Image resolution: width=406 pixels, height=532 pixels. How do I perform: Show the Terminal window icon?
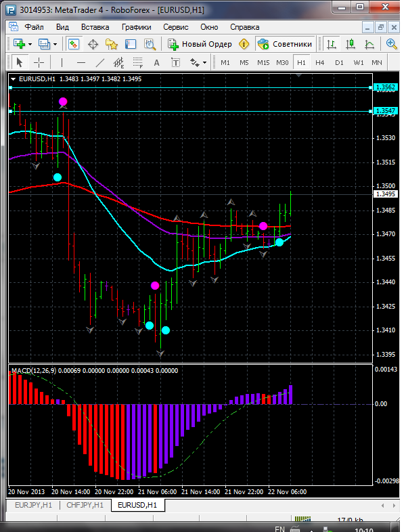[130, 44]
